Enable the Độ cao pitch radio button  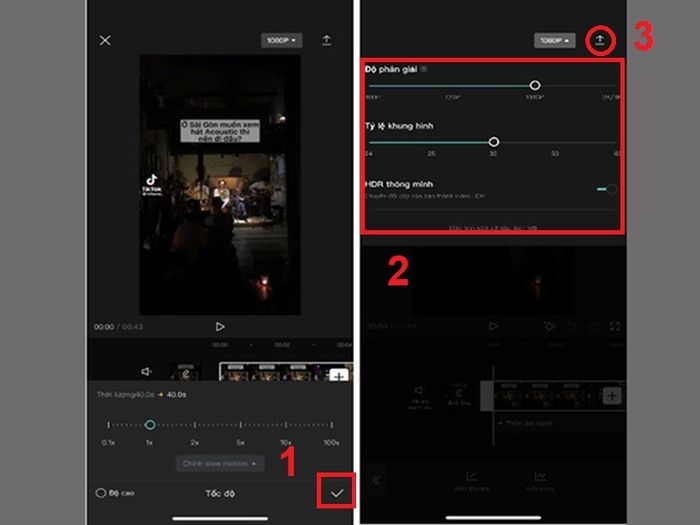pyautogui.click(x=101, y=493)
